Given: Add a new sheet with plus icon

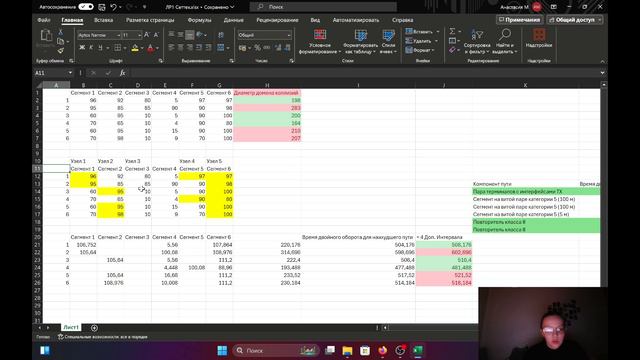Looking at the screenshot, I should [94, 328].
